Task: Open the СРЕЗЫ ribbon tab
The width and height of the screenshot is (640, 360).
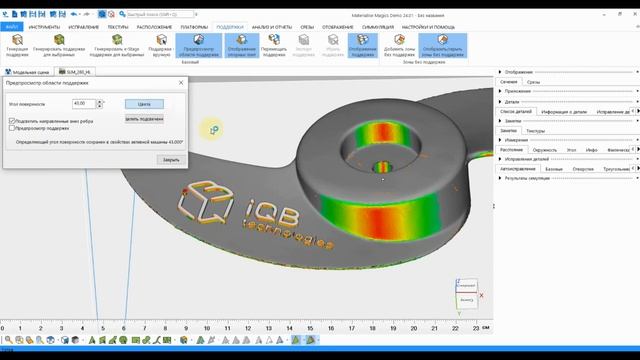Action: 307,27
